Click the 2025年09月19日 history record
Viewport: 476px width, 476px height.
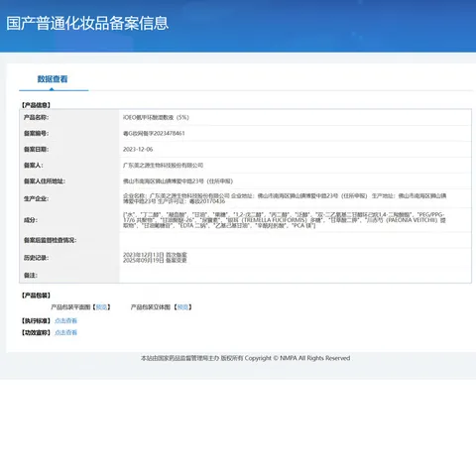[155, 260]
